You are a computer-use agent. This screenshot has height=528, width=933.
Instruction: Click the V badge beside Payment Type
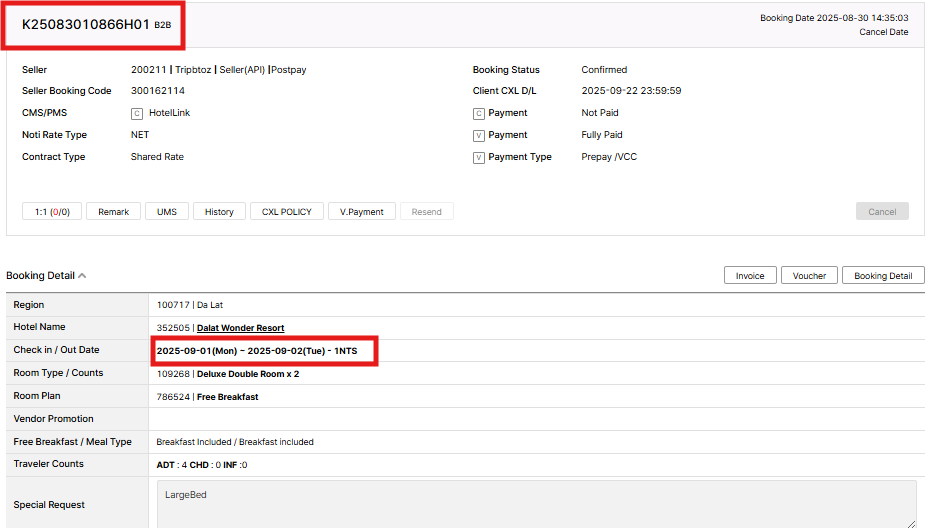[x=479, y=157]
